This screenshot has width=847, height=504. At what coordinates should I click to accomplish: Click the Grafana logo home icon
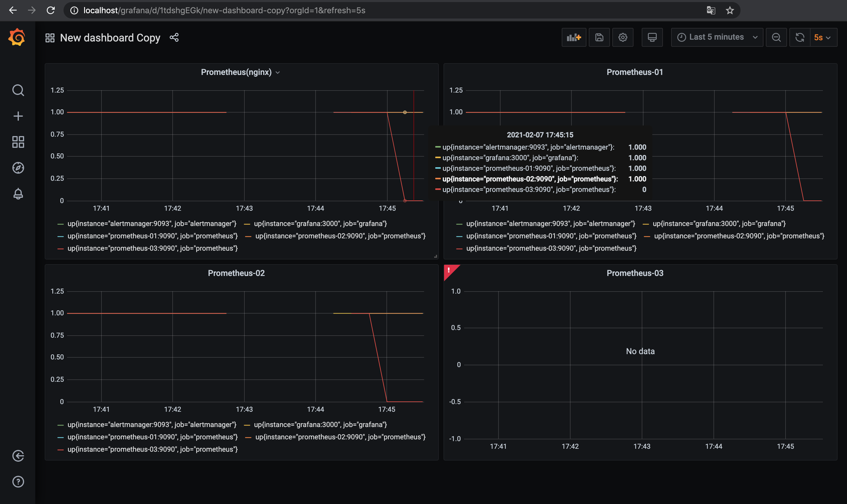pos(17,37)
